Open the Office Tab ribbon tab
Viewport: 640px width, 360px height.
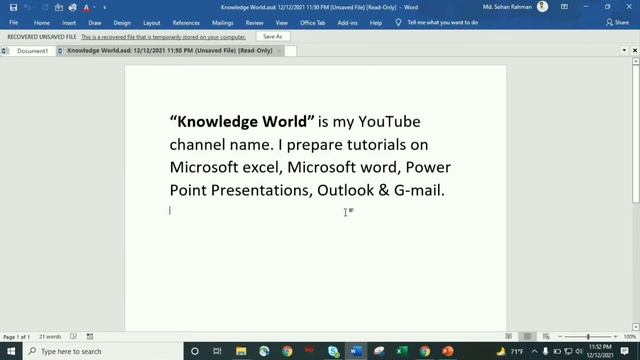(x=313, y=23)
